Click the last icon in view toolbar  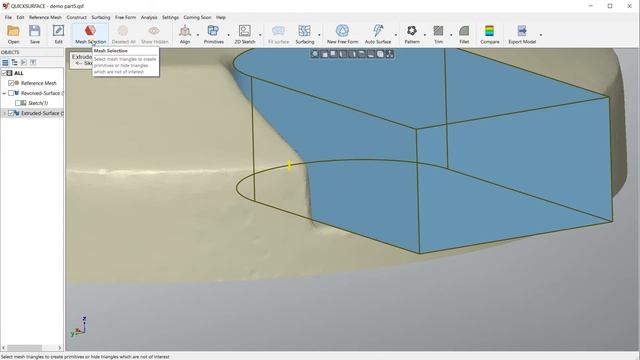pos(390,54)
